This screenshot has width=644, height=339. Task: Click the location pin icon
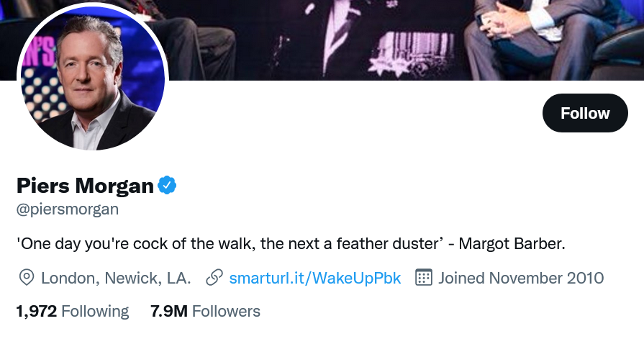point(27,278)
